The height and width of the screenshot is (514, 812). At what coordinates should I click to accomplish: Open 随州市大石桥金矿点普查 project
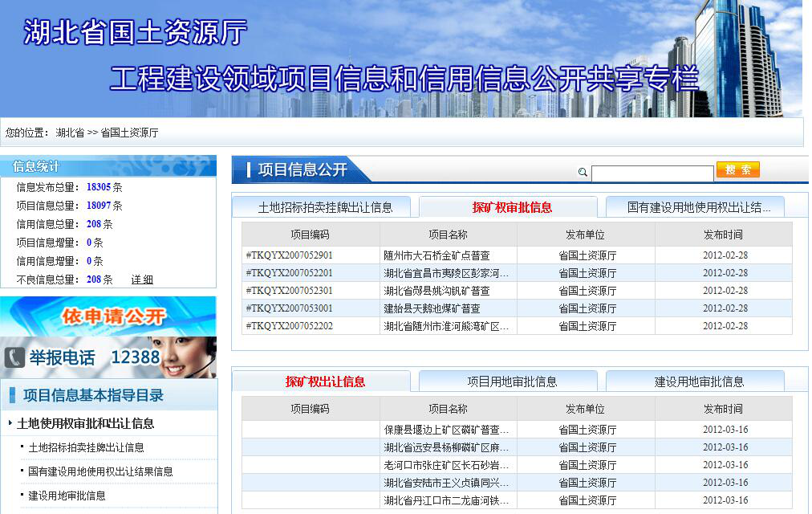(436, 255)
